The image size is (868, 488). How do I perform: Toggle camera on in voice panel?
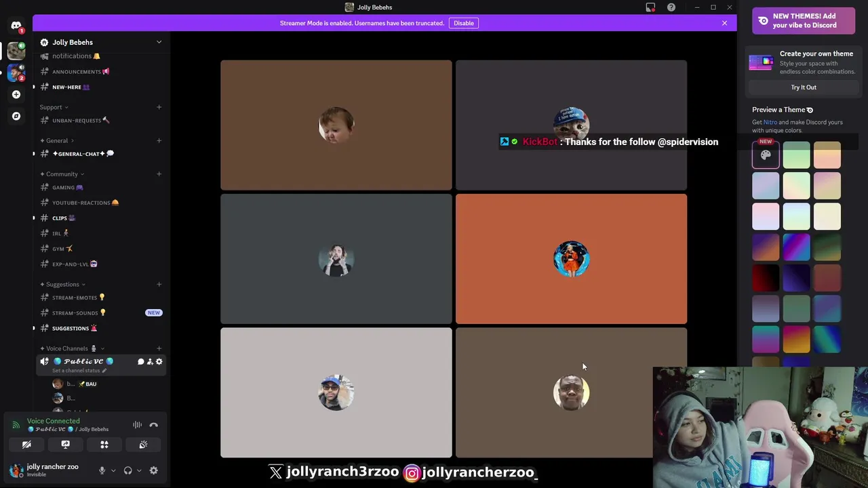26,445
